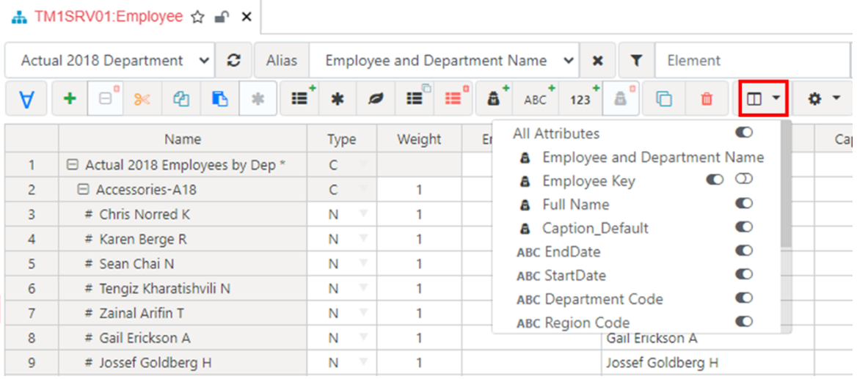Open the gear settings dropdown
Screen dimensions: 868x379
click(824, 98)
